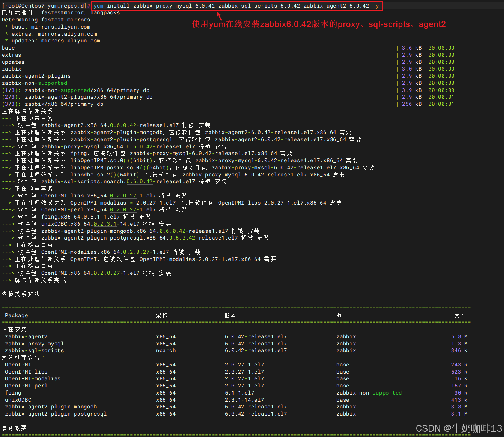Click the '大小' column header
Screen dimensions: 504x437
pos(460,316)
